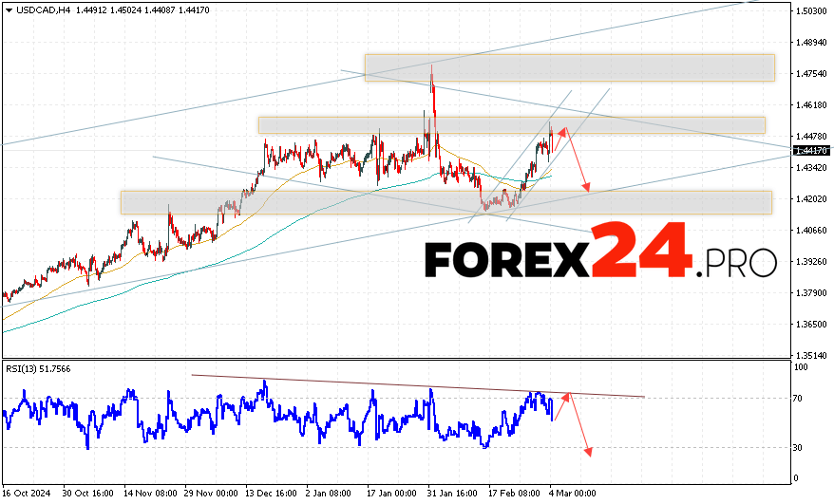This screenshot has height=504, width=834.
Task: Select the brown RSI descending trendline
Action: (x=418, y=385)
